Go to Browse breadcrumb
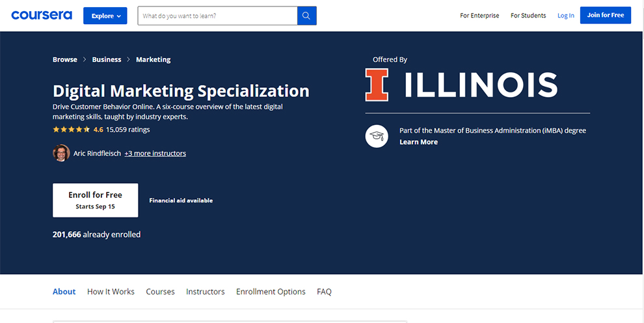This screenshot has width=644, height=323. pyautogui.click(x=65, y=60)
